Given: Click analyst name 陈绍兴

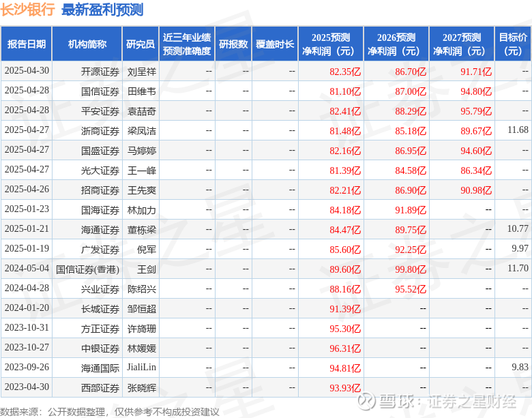Looking at the screenshot, I should (141, 289).
